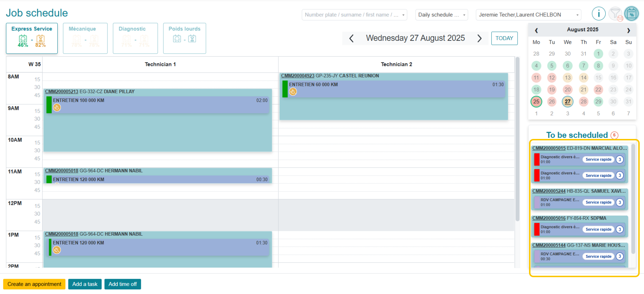Select August 13 in the mini calendar
This screenshot has height=294, width=644.
tap(568, 78)
